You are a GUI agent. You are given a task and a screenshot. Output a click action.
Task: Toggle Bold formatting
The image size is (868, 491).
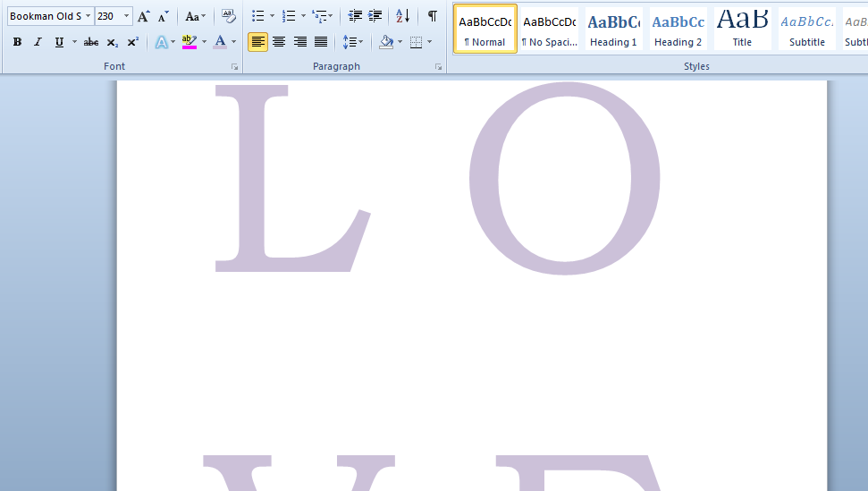[17, 42]
